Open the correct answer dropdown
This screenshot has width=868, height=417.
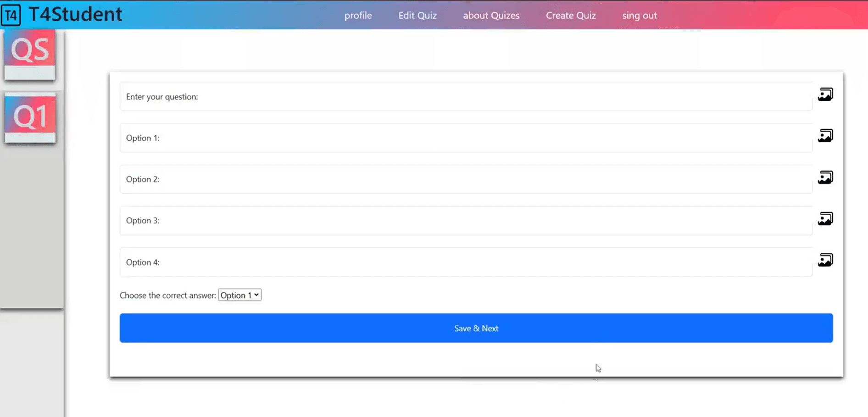point(240,295)
